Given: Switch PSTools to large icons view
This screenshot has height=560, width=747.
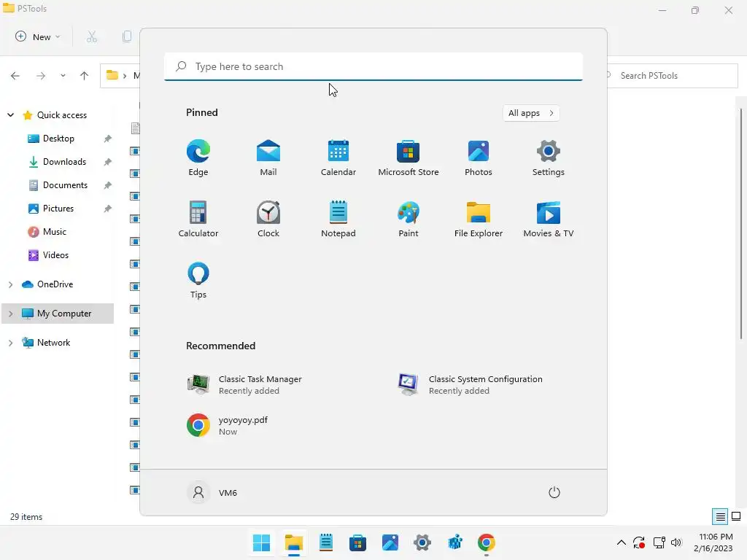Looking at the screenshot, I should [x=736, y=517].
